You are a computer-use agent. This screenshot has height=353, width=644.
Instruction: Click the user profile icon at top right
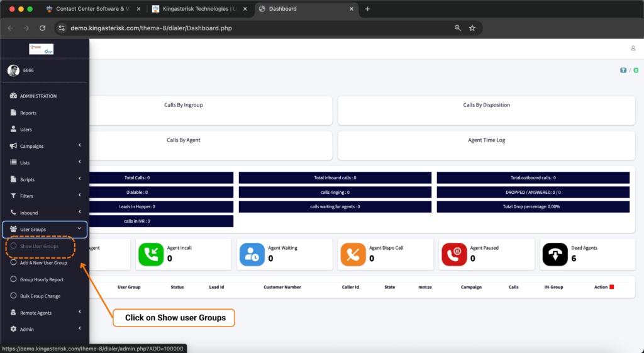pos(633,48)
